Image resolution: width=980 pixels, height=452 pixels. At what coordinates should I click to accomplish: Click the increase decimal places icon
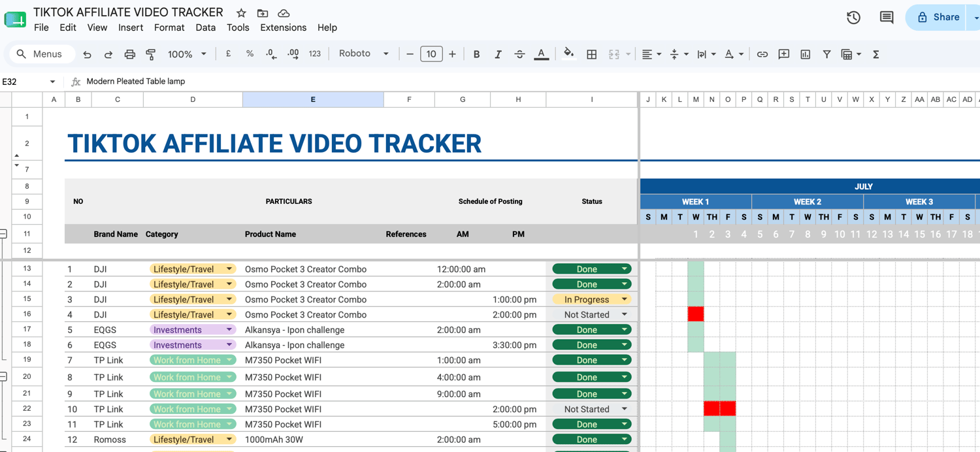293,54
